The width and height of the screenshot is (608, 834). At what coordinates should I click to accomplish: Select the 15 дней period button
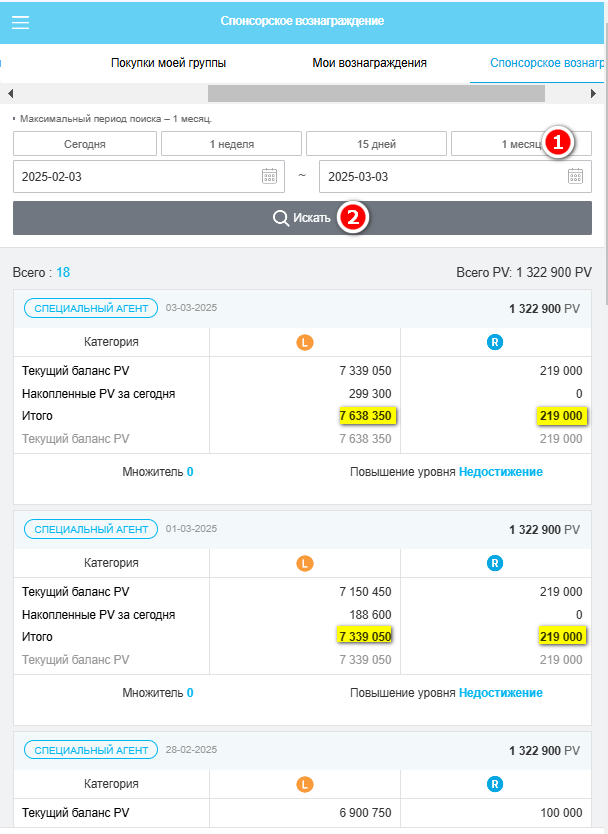(376, 144)
